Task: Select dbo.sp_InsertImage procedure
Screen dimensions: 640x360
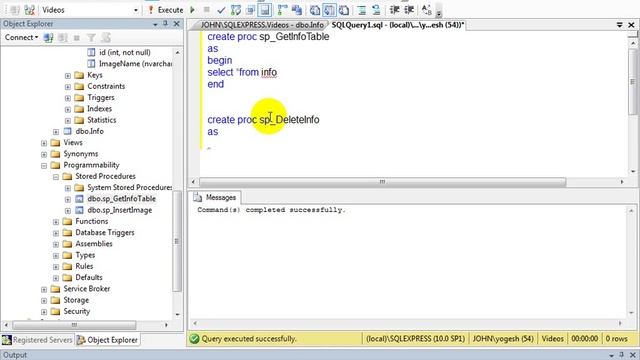Action: pyautogui.click(x=120, y=210)
